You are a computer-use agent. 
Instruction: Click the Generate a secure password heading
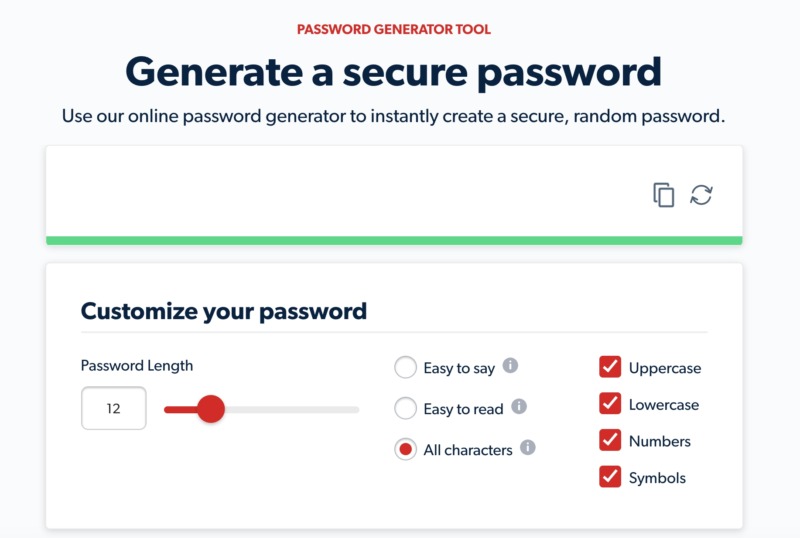click(394, 73)
